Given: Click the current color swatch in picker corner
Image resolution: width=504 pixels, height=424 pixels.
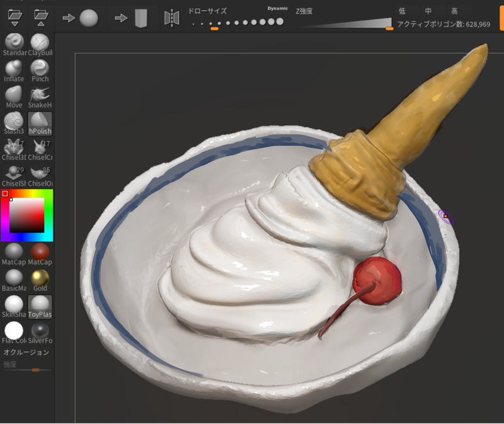Looking at the screenshot, I should tap(5, 193).
